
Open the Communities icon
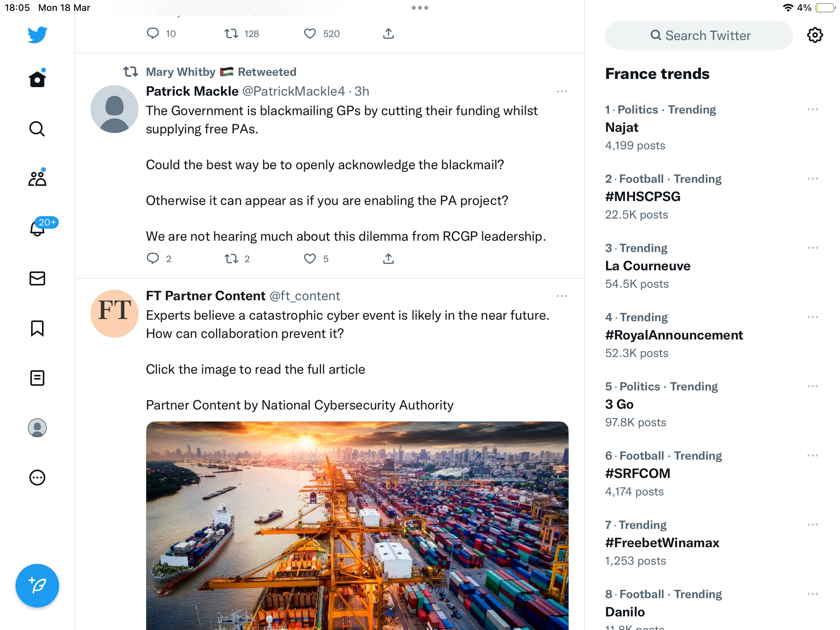37,178
